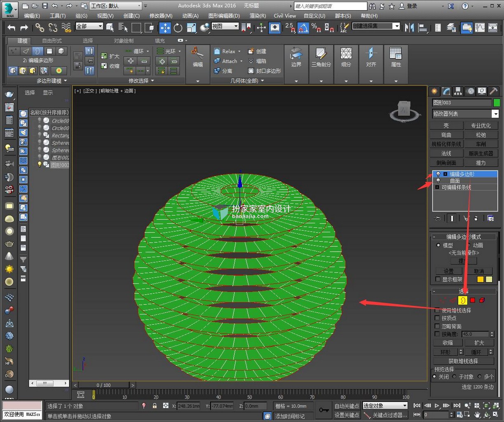Collapse the Edit Poly Mode rollout
This screenshot has height=422, width=504.
click(435, 237)
